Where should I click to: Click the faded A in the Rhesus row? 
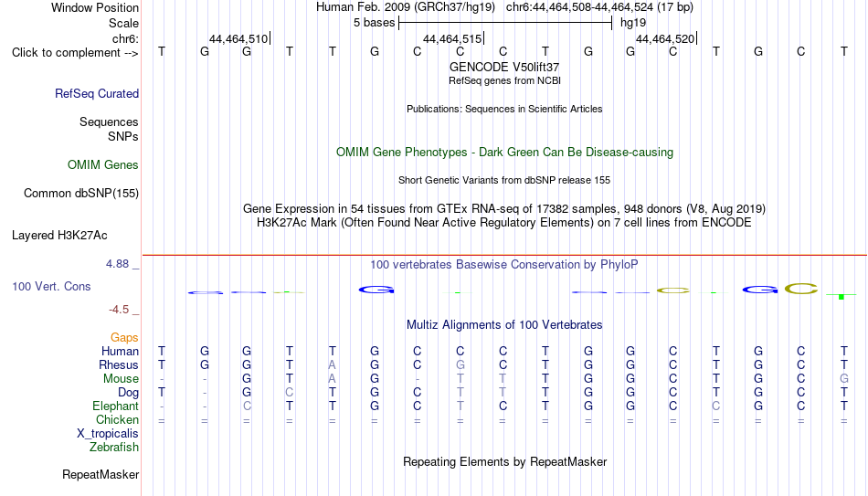333,365
